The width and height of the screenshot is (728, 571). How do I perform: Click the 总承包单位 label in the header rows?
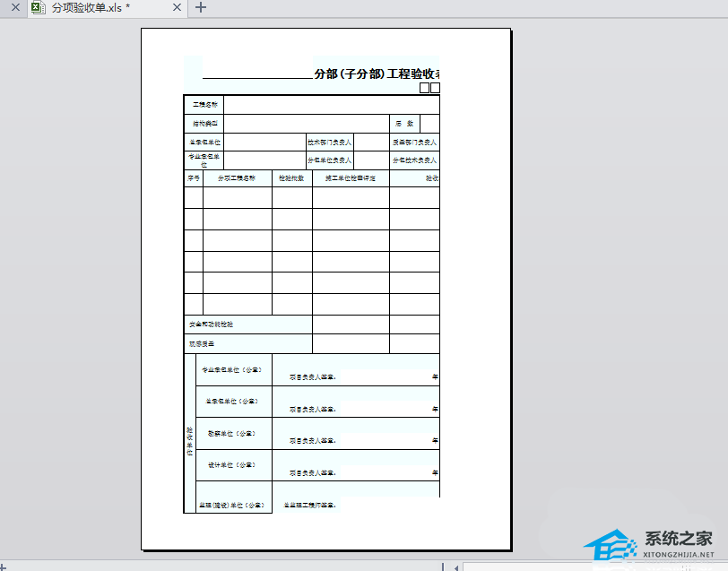point(204,142)
